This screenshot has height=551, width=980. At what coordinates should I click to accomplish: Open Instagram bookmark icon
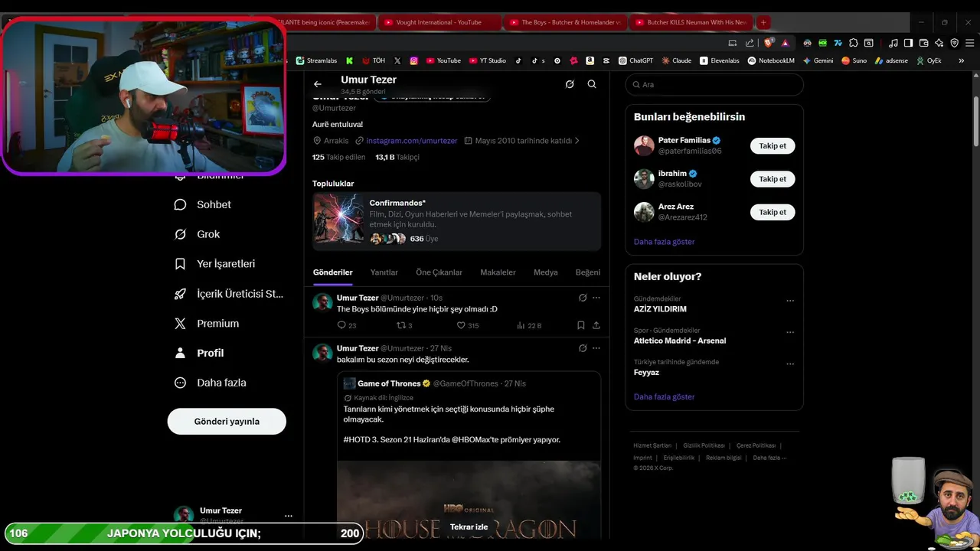pyautogui.click(x=414, y=60)
